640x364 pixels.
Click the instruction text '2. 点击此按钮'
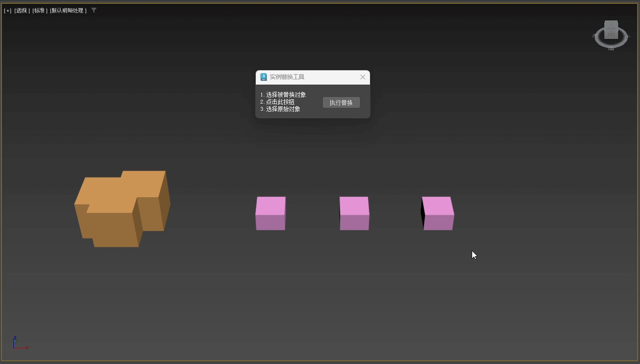(277, 102)
